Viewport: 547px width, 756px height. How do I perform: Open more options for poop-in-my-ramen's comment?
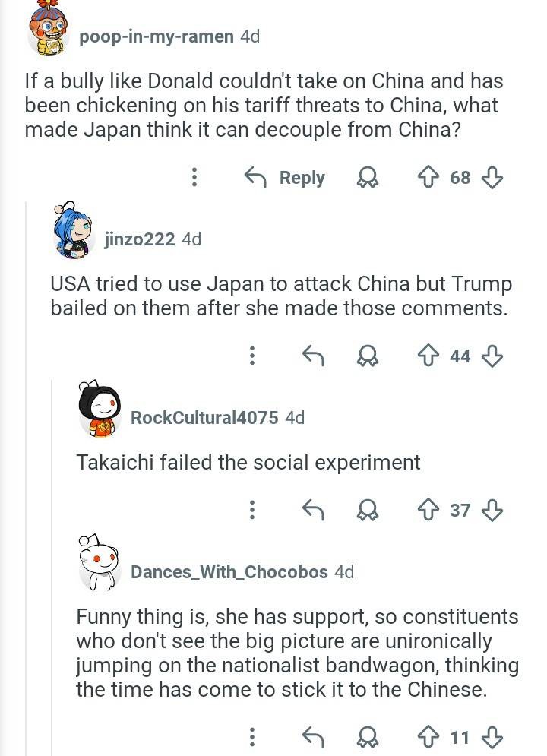pyautogui.click(x=194, y=178)
